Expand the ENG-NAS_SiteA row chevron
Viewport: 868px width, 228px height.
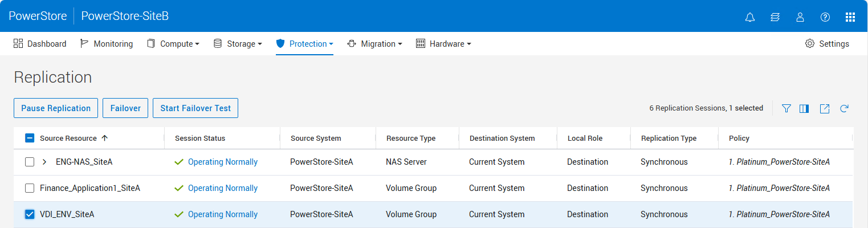(44, 162)
